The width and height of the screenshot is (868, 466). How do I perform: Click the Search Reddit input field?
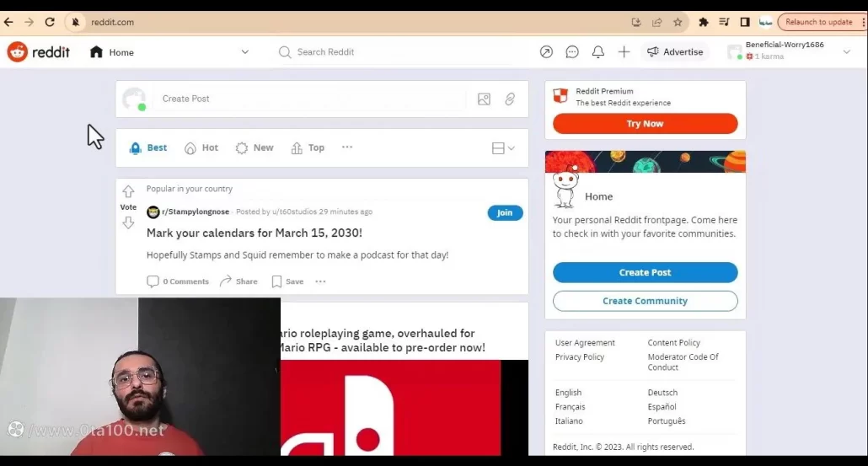tap(396, 52)
